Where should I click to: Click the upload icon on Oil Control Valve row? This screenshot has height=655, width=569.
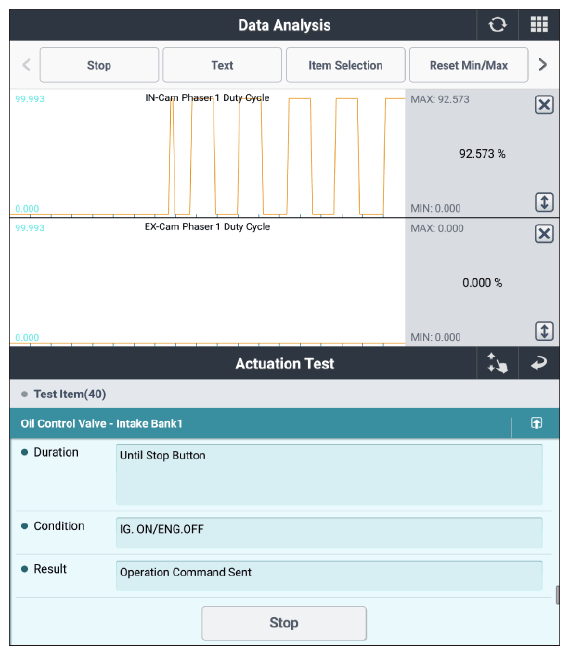536,423
